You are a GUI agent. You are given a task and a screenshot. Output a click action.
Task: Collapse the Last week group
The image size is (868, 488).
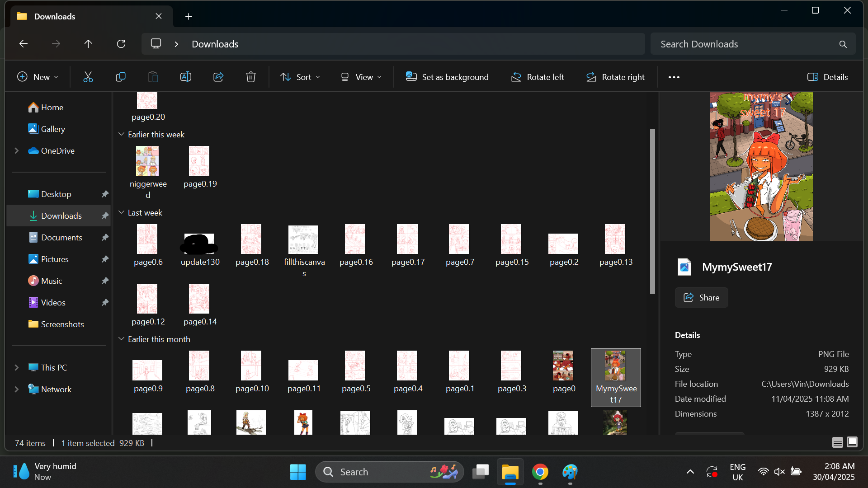(122, 213)
